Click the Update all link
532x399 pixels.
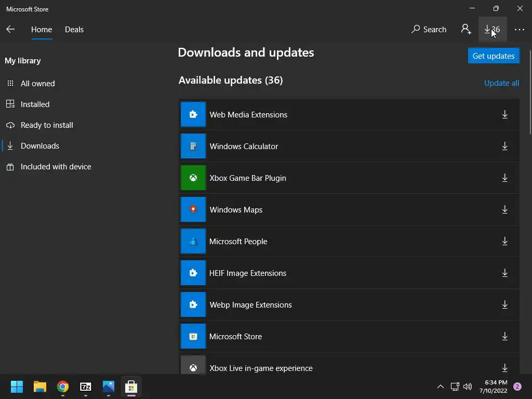501,83
